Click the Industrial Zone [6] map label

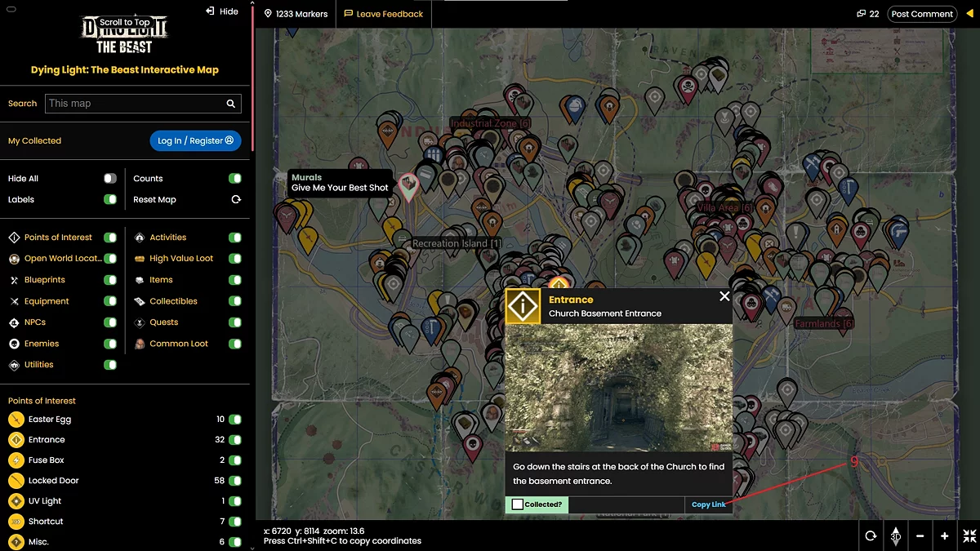point(490,123)
